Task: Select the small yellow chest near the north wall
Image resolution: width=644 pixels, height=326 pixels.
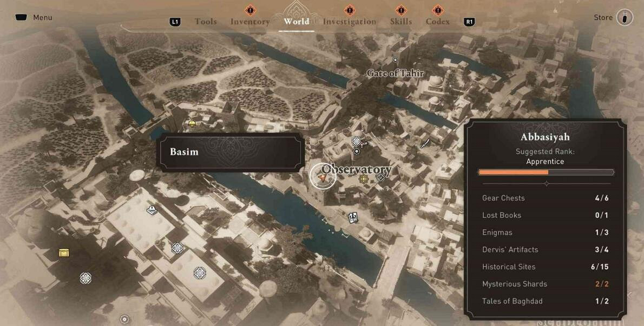Action: click(x=192, y=123)
